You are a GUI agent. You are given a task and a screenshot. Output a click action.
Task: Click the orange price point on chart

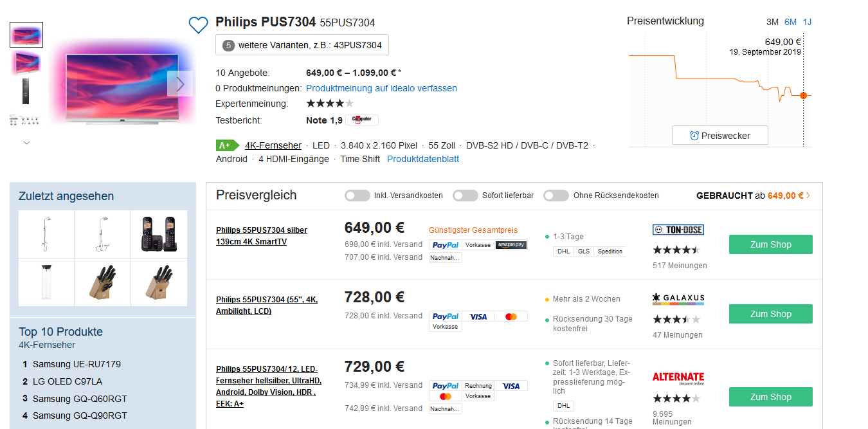click(x=803, y=95)
